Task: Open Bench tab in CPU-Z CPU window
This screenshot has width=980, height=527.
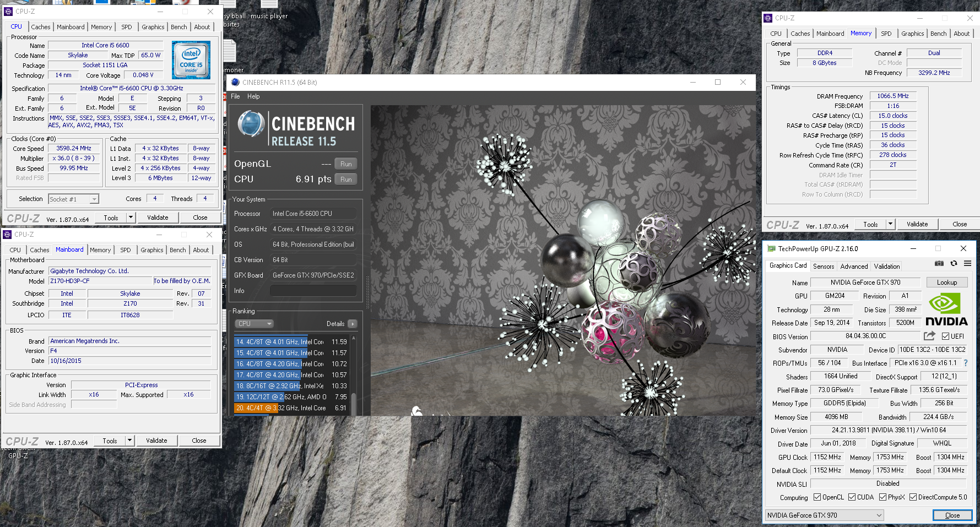Action: tap(178, 27)
